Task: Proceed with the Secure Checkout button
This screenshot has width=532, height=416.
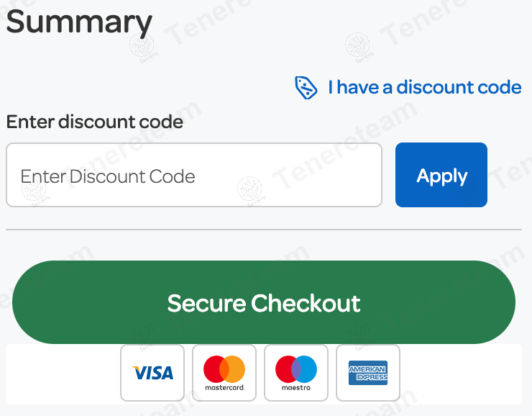Action: [264, 303]
